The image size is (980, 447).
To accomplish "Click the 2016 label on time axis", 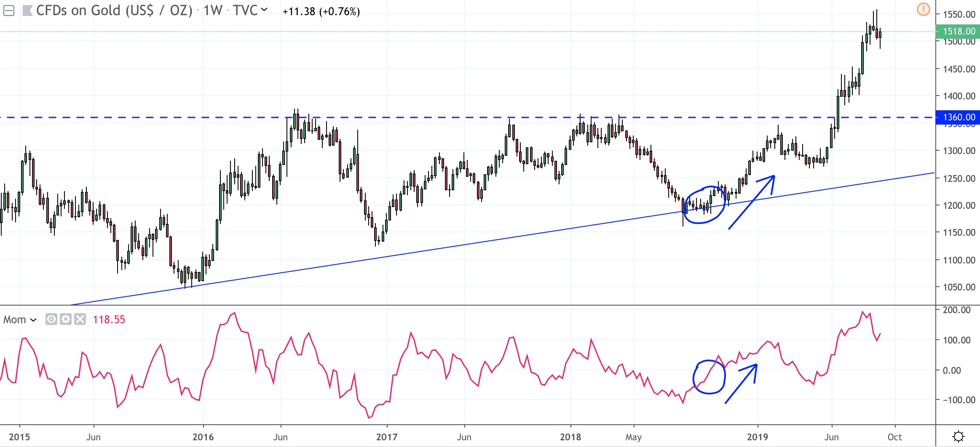I will point(203,437).
